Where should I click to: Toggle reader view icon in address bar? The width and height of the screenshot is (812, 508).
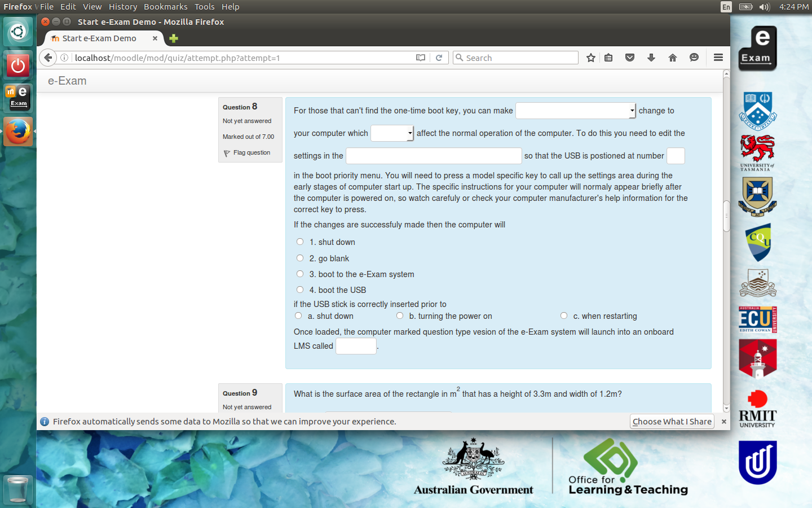tap(421, 58)
